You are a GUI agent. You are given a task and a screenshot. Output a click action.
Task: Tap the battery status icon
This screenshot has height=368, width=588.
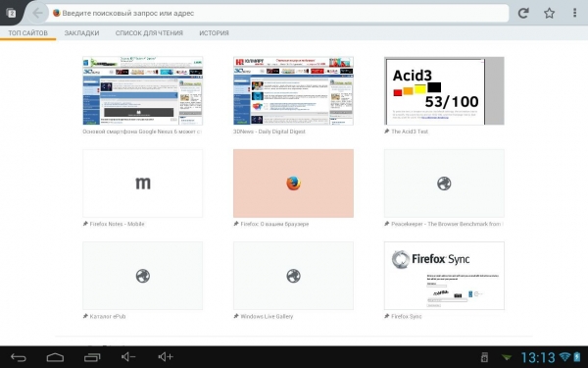(x=577, y=357)
